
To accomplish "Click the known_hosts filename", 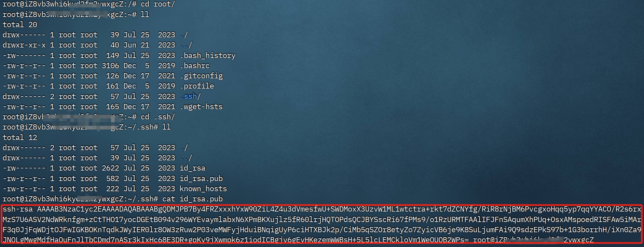I will click(x=203, y=189).
